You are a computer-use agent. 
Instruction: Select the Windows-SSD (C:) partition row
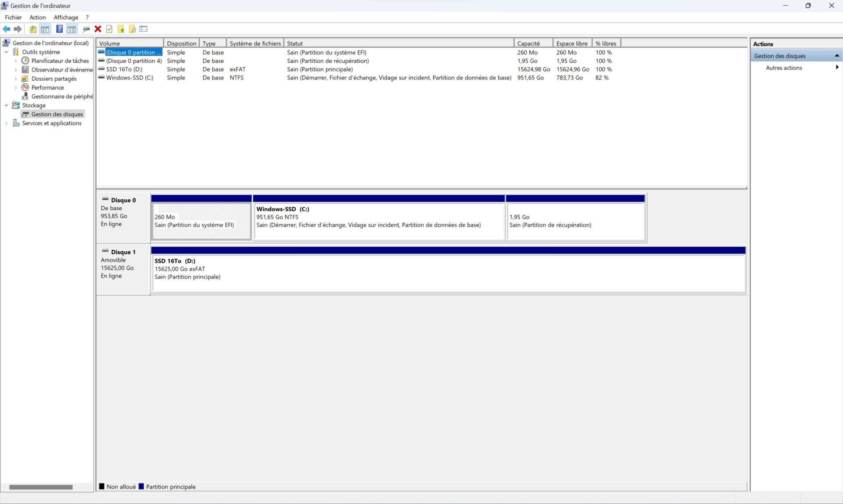[x=129, y=77]
